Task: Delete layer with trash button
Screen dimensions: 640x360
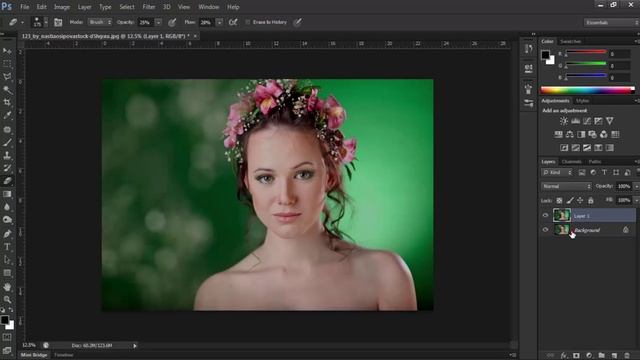Action: [627, 356]
